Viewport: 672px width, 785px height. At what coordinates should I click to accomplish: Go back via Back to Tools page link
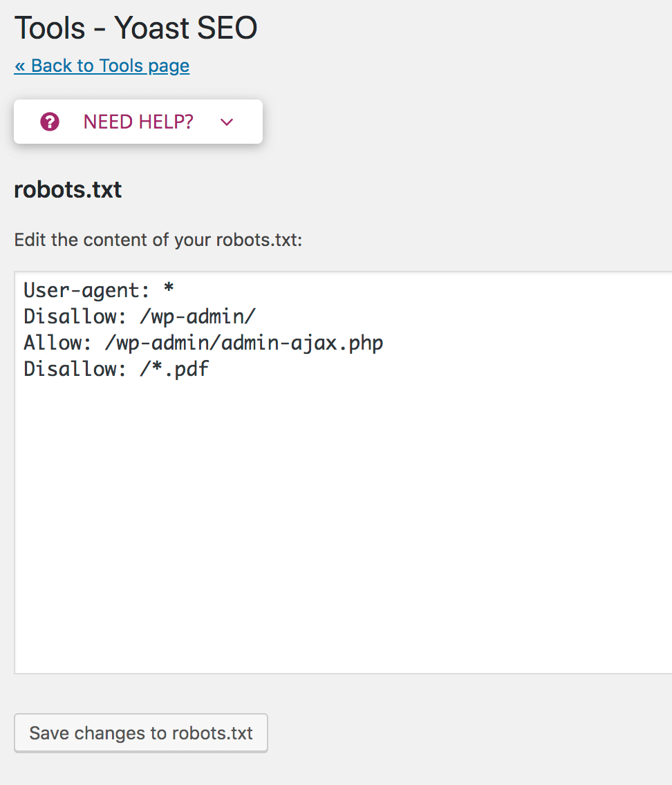click(x=102, y=66)
